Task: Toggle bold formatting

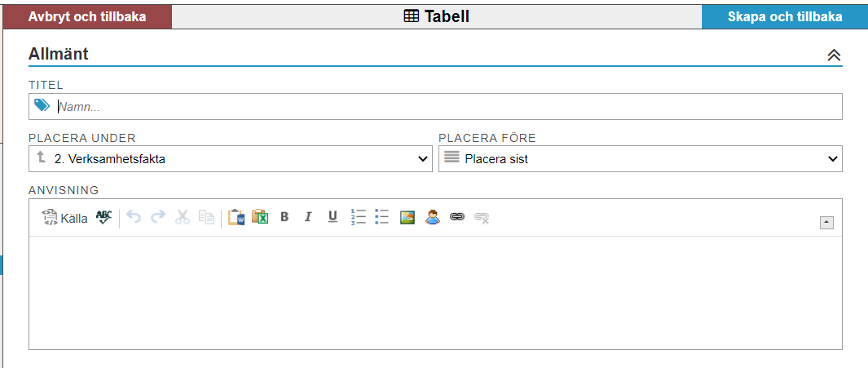Action: pyautogui.click(x=284, y=217)
